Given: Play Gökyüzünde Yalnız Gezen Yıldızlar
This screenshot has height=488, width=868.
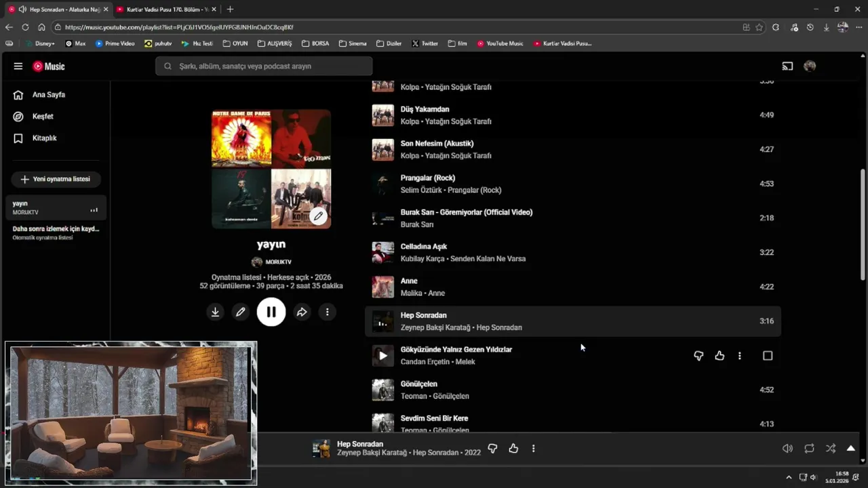Looking at the screenshot, I should pyautogui.click(x=382, y=355).
